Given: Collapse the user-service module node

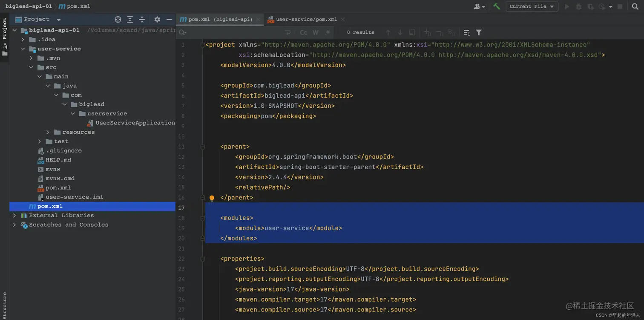Looking at the screenshot, I should tap(23, 49).
